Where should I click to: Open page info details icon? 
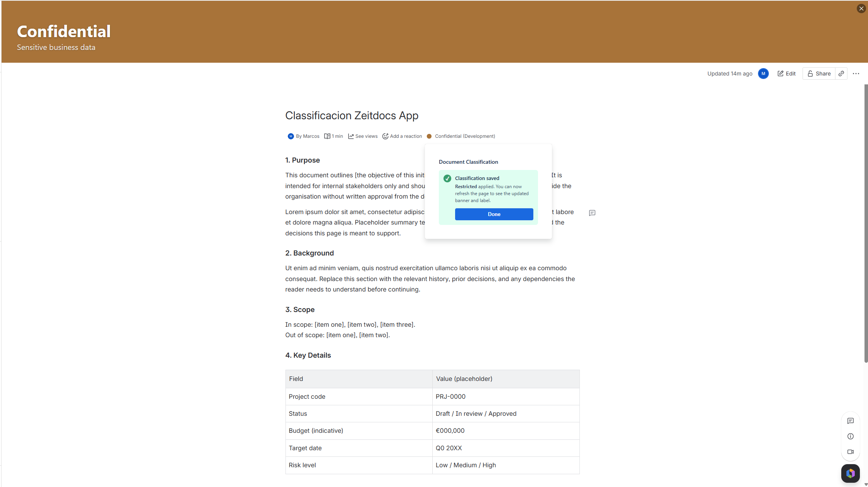click(x=850, y=436)
